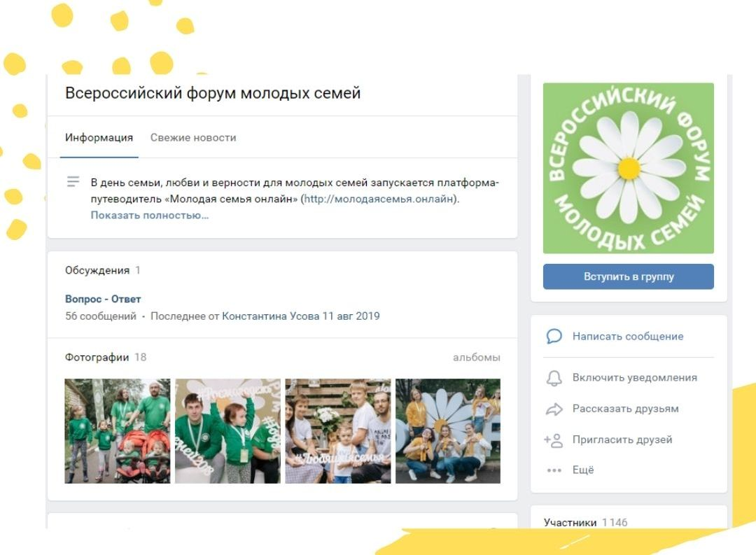Open the Участники members list

click(570, 523)
